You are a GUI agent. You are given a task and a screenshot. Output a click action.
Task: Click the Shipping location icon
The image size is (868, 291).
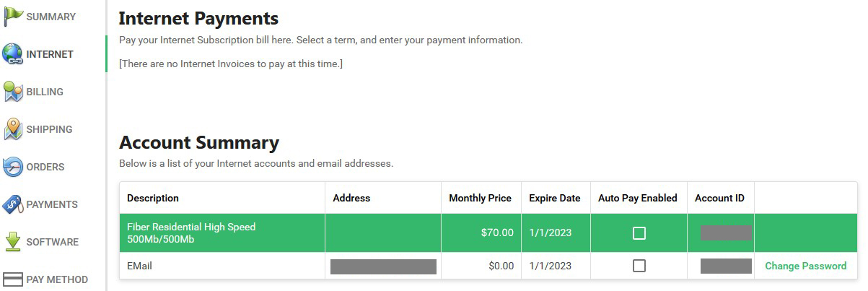[13, 129]
